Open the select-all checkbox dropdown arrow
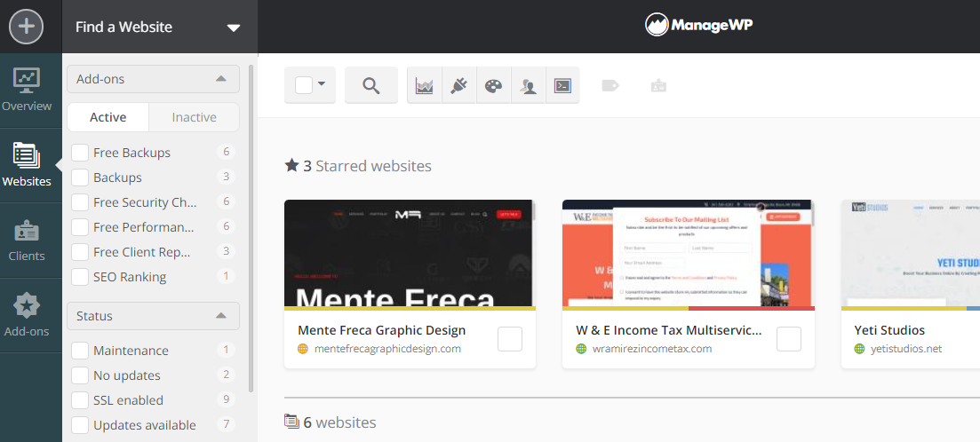This screenshot has width=980, height=442. [x=322, y=83]
